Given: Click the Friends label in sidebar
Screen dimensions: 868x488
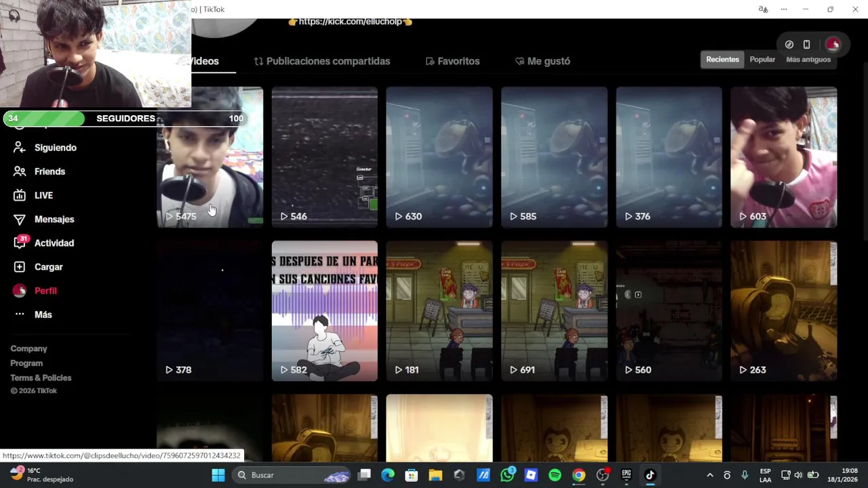Looking at the screenshot, I should 50,171.
